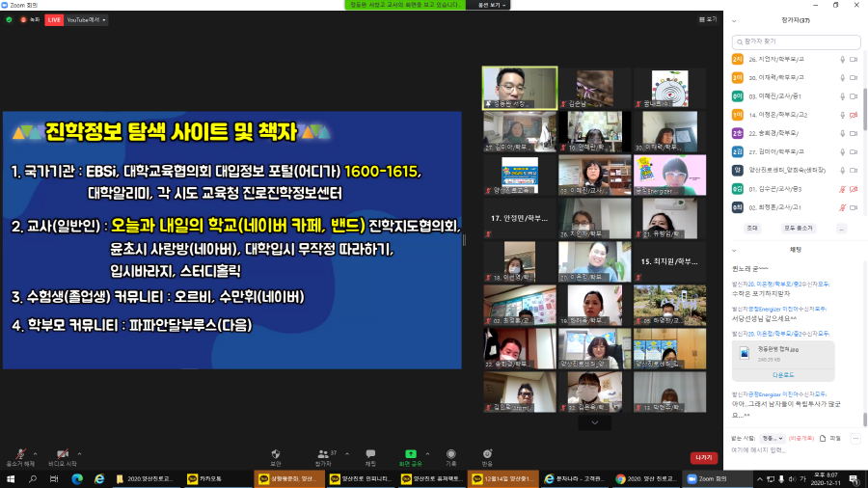Open participants options arrow next to 참가자
868x488 pixels.
pos(347,454)
